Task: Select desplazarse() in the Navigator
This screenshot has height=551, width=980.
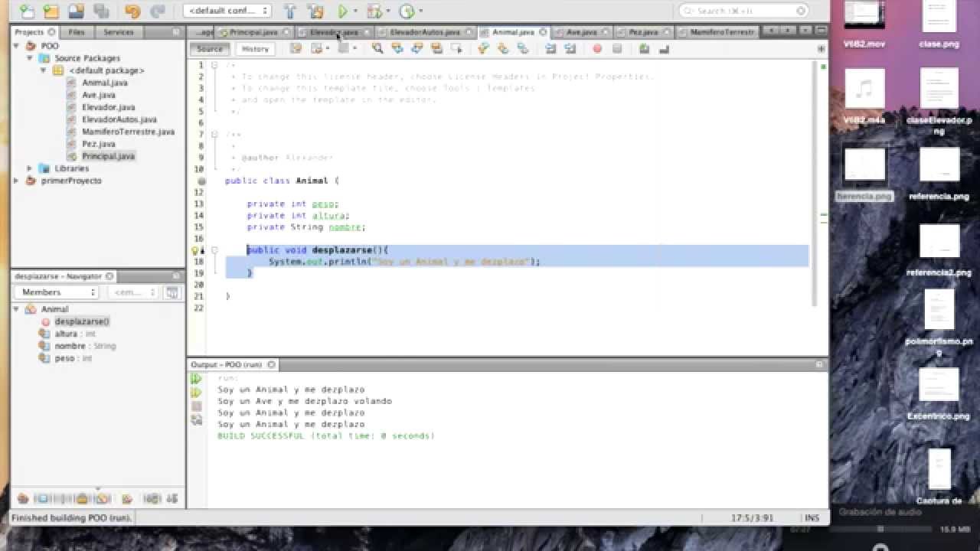Action: coord(82,321)
